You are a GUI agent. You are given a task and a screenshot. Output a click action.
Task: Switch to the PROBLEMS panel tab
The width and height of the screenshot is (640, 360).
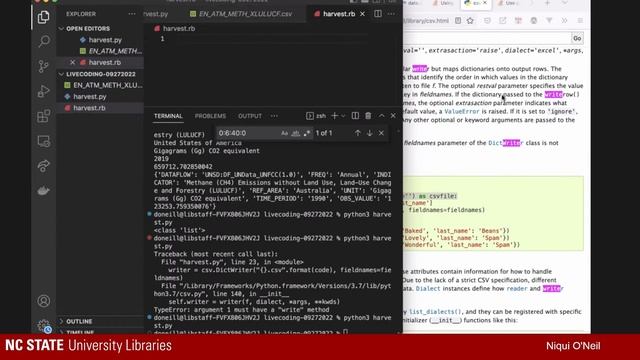click(x=210, y=116)
